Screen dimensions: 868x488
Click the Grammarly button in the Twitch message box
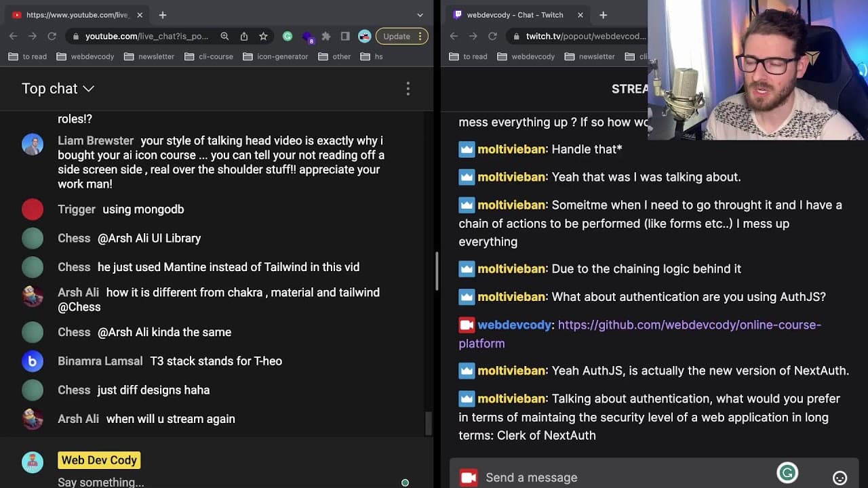coord(787,473)
